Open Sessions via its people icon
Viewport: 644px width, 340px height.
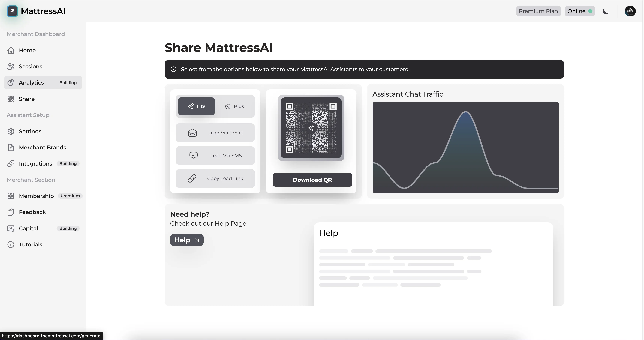(11, 67)
